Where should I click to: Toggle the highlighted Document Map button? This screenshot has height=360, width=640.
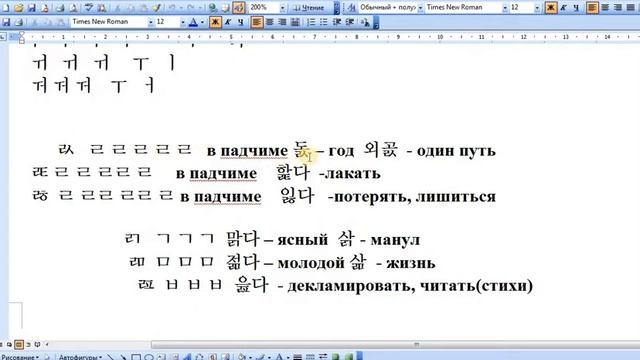click(x=239, y=8)
